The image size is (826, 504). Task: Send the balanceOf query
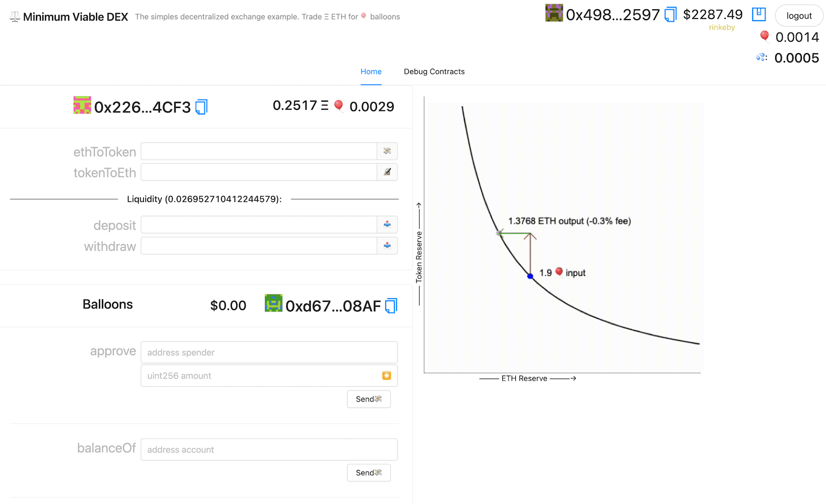tap(369, 473)
